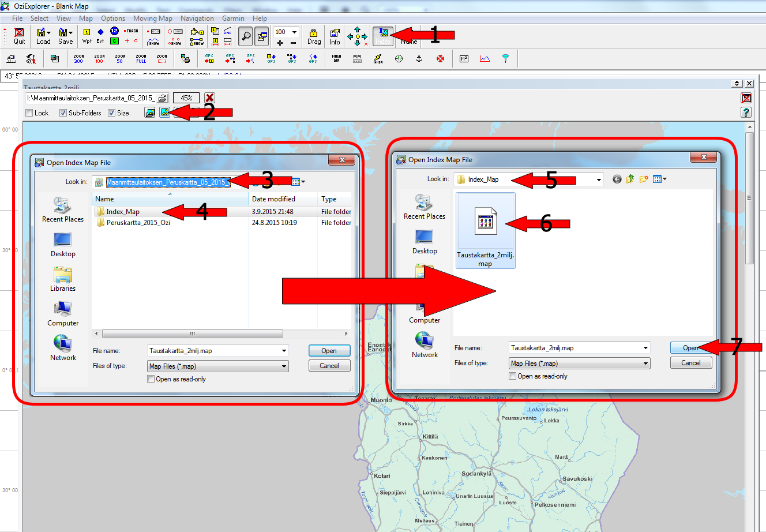Click the Quit toolbar icon

coord(20,36)
